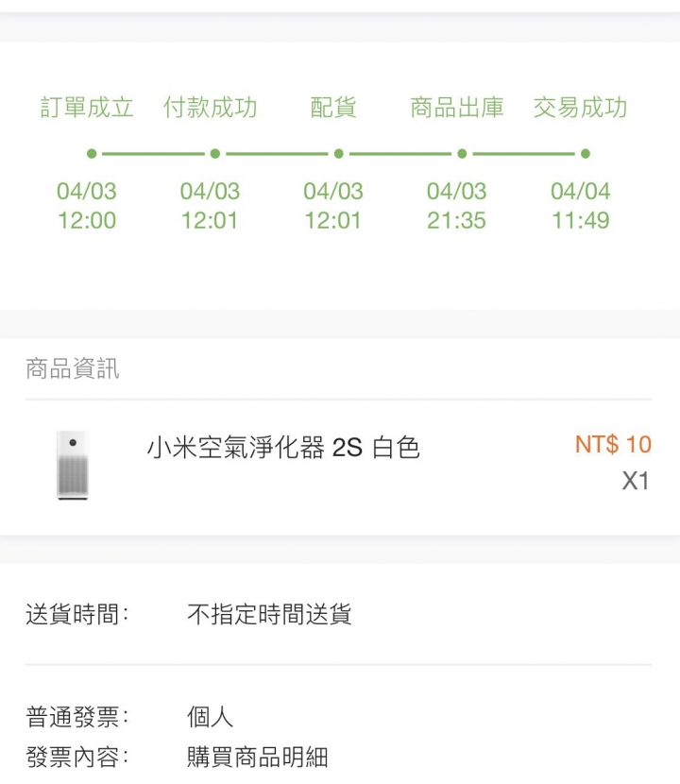
Task: Click the 商品出庫 timeline dot
Action: click(x=462, y=154)
